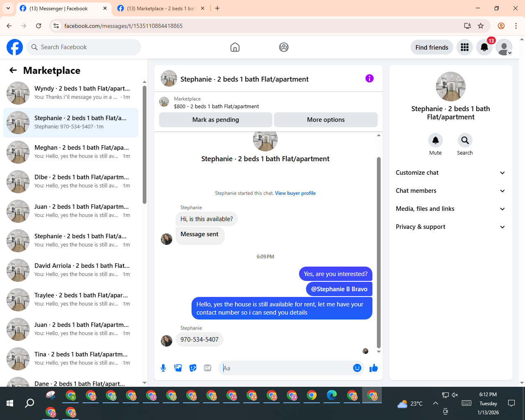Click @Stephanie B Bravo mention
This screenshot has width=525, height=420.
339,289
